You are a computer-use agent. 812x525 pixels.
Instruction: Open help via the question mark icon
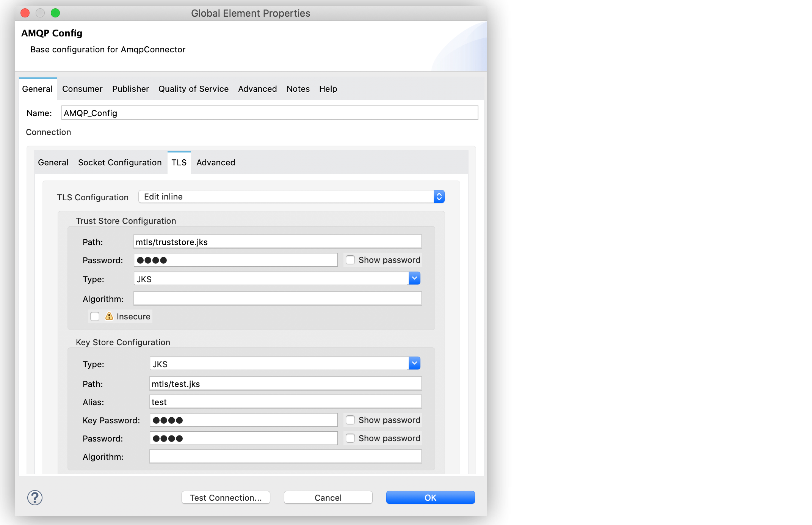pos(34,497)
